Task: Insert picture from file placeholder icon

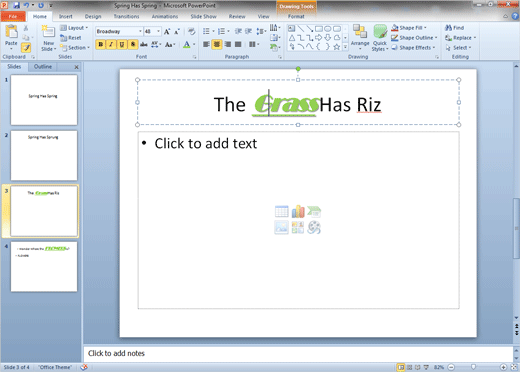Action: tap(282, 228)
